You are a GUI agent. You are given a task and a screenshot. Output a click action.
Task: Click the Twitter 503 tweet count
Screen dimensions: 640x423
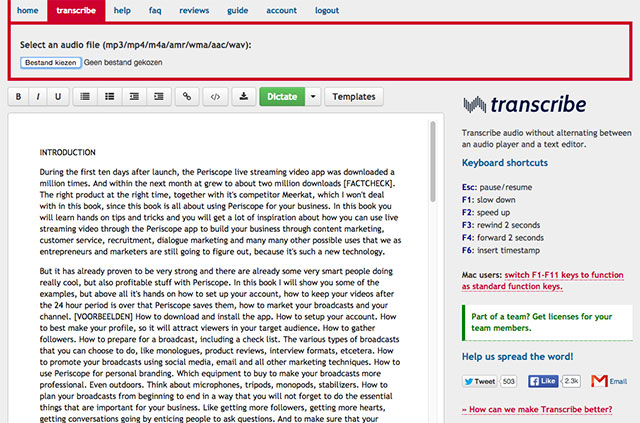pos(509,381)
